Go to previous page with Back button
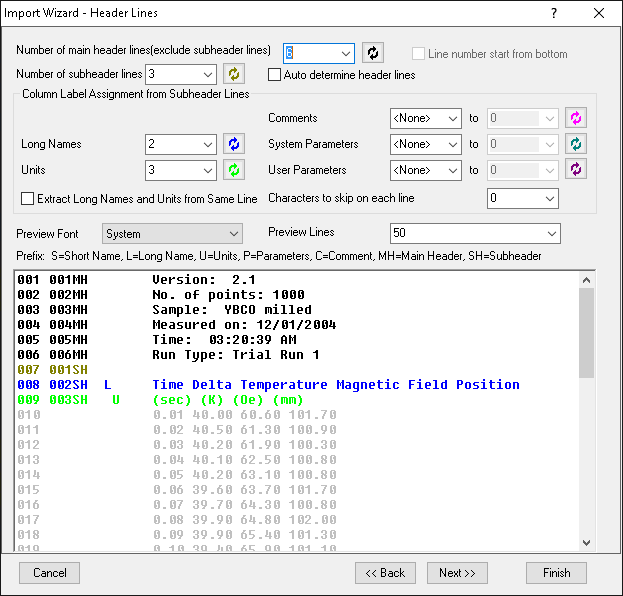 coord(385,573)
